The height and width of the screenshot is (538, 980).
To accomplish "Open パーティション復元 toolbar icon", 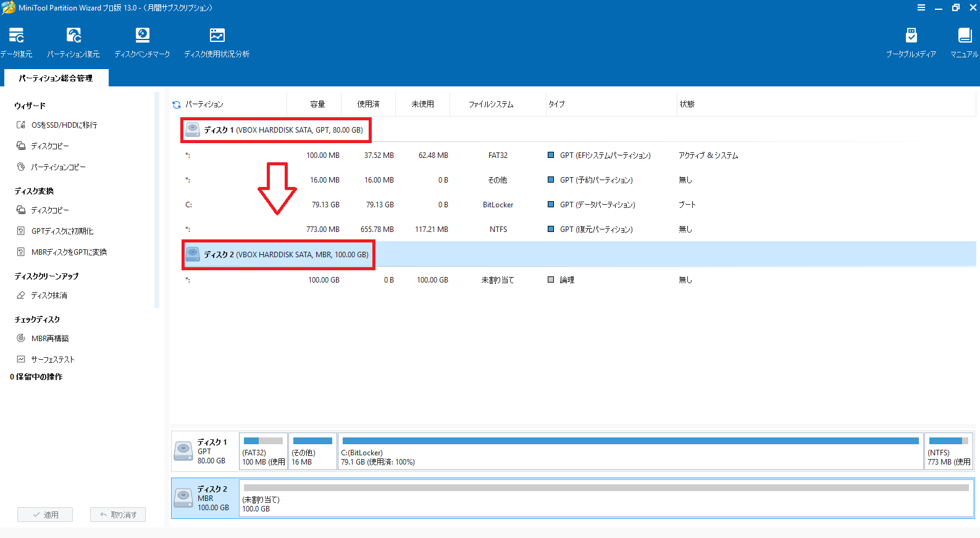I will [73, 43].
